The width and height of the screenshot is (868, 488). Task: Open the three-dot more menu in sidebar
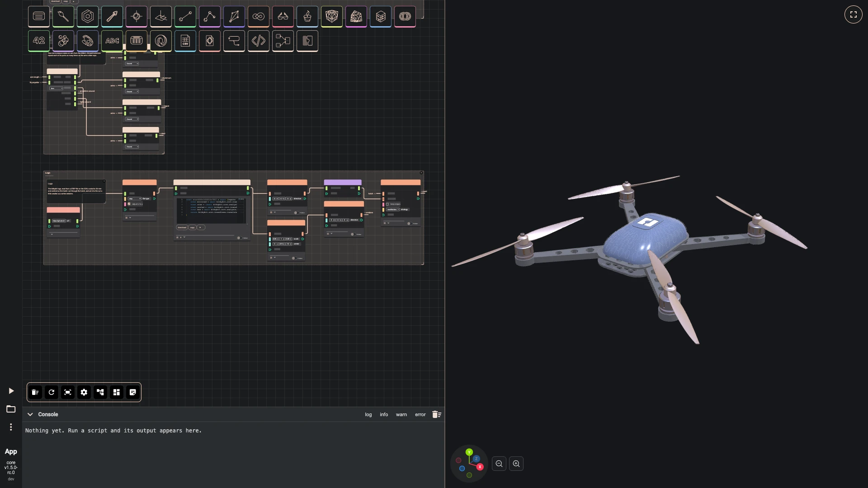click(x=11, y=427)
